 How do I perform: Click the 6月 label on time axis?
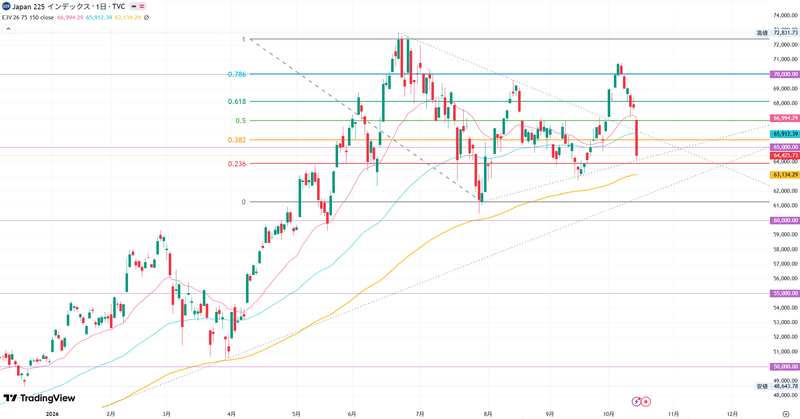[352, 414]
